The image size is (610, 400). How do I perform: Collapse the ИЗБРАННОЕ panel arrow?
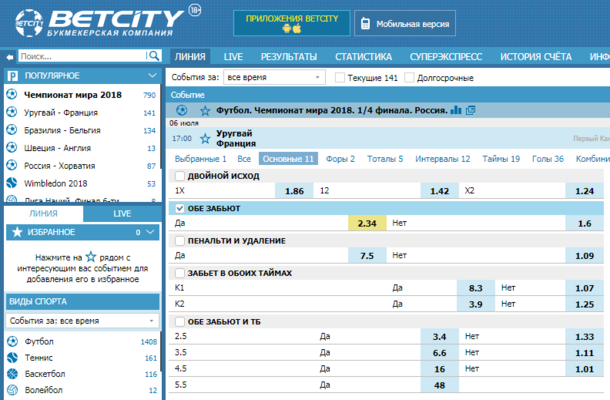[152, 232]
